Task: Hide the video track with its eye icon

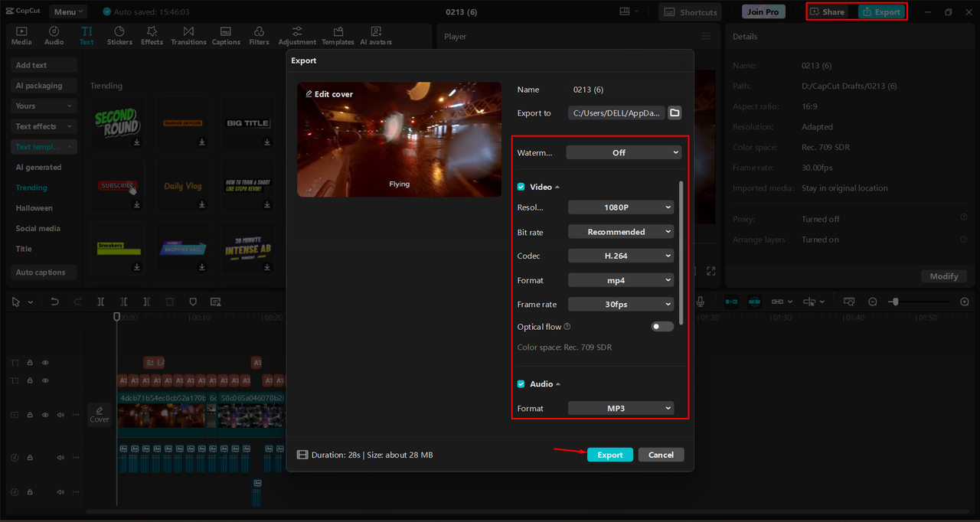Action: pyautogui.click(x=45, y=415)
